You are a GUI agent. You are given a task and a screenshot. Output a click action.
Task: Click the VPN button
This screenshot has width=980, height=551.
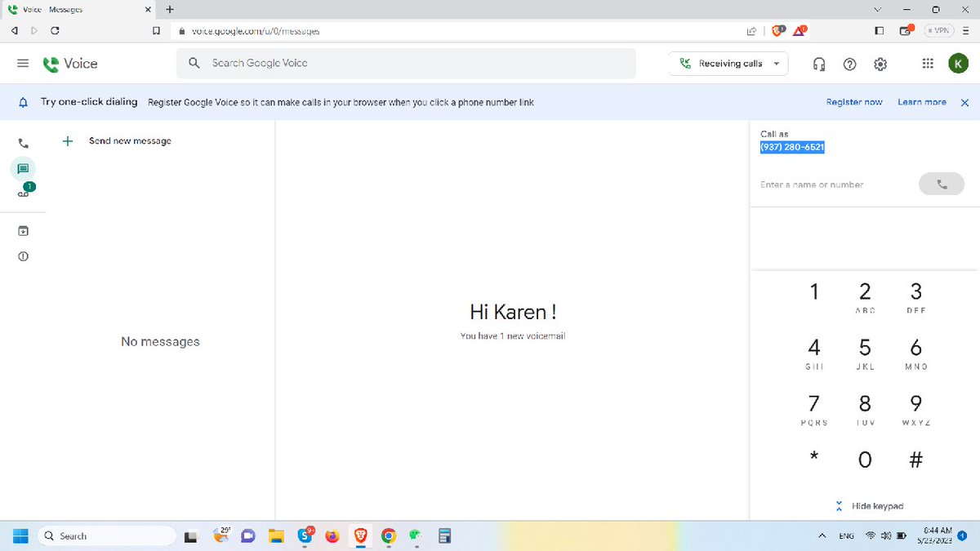[939, 31]
